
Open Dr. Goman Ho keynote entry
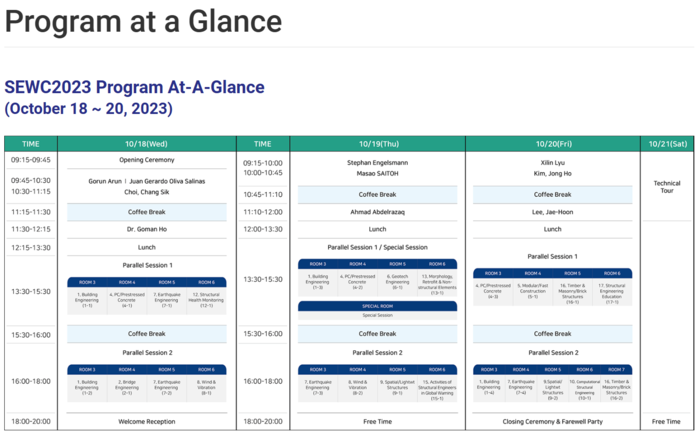[146, 229]
